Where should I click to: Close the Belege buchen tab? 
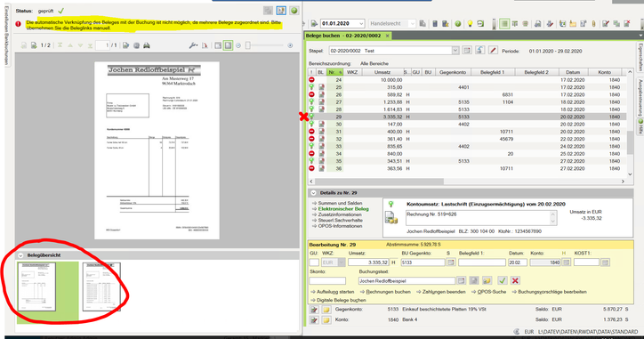[387, 36]
